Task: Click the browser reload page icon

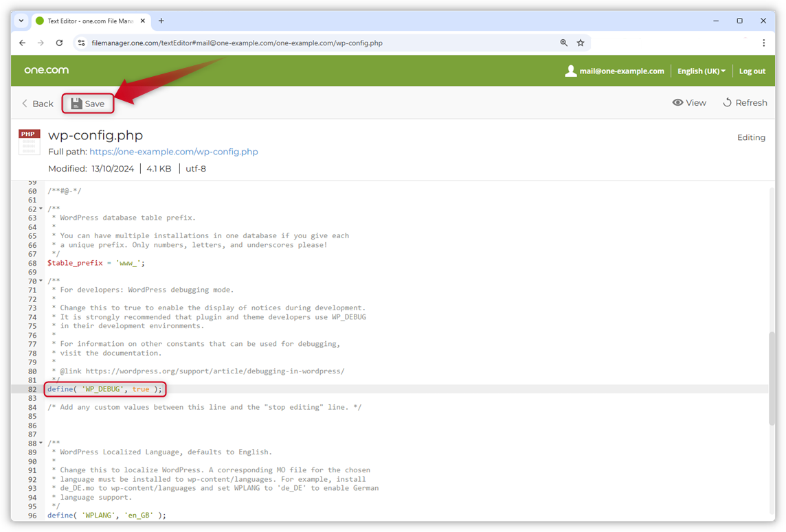Action: coord(59,43)
